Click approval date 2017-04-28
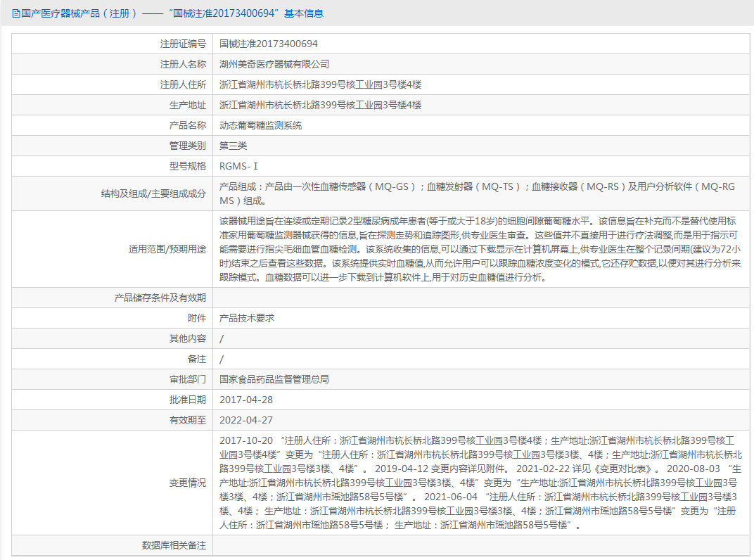The width and height of the screenshot is (754, 560). tap(246, 400)
